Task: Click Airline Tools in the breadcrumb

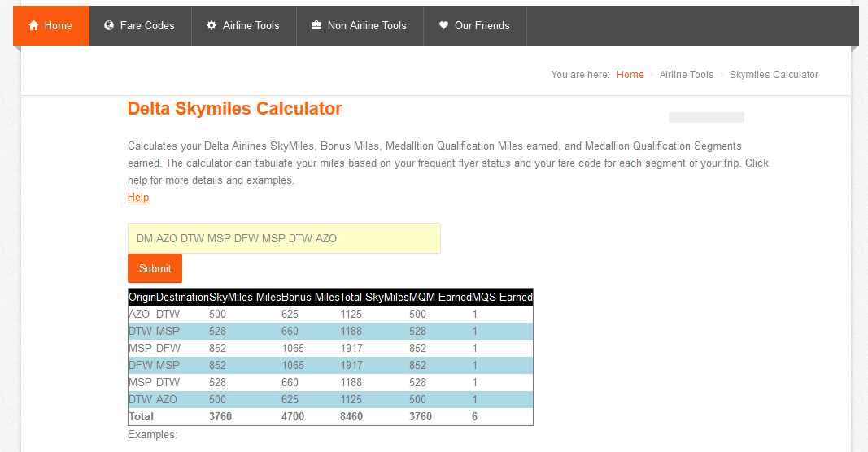Action: click(686, 75)
